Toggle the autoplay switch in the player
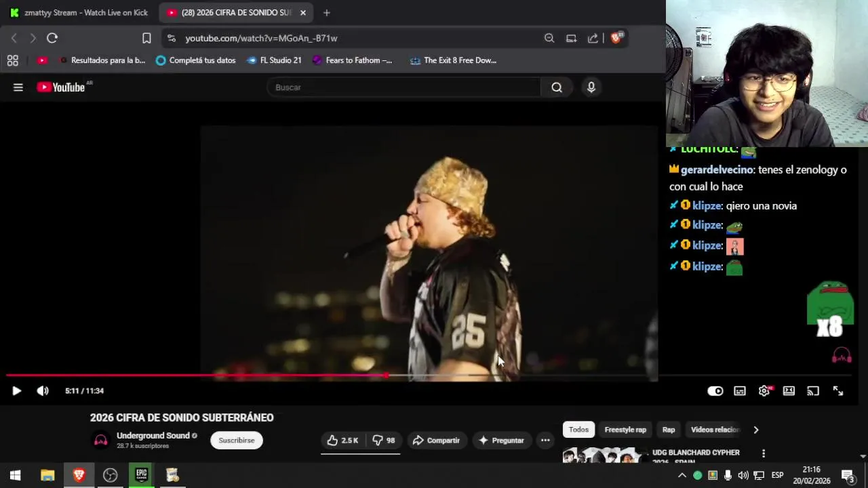 pyautogui.click(x=715, y=390)
